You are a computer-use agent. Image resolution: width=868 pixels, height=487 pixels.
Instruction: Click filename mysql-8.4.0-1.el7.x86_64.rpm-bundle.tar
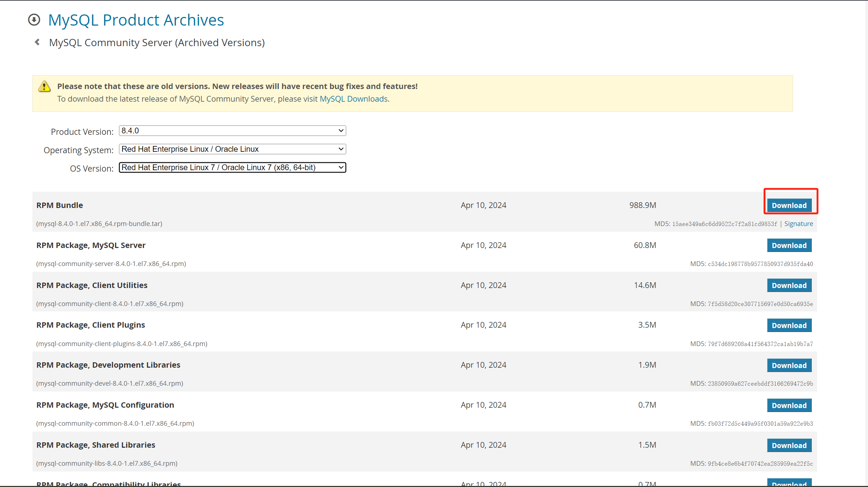point(99,223)
